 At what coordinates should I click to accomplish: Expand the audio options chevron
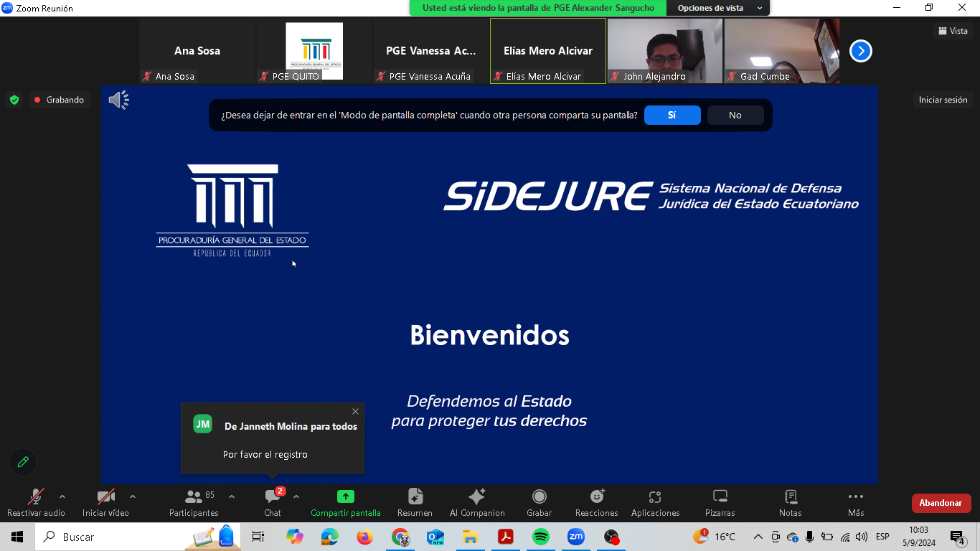(x=62, y=496)
